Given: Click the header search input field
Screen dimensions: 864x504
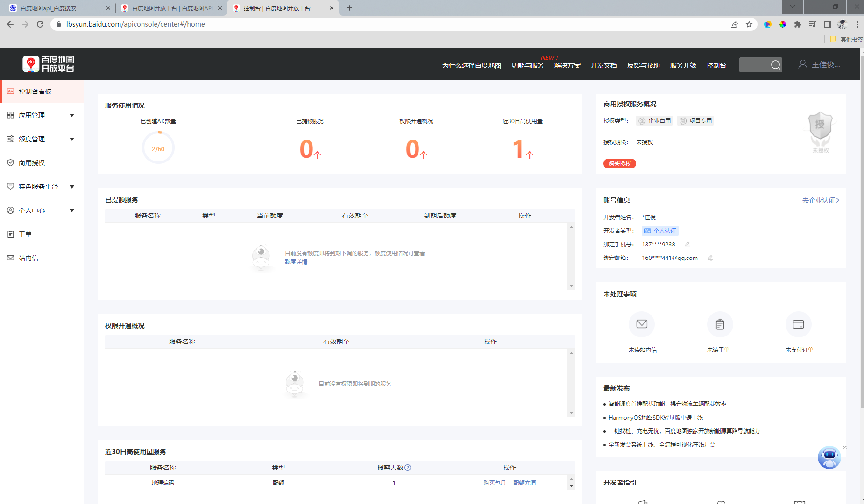Looking at the screenshot, I should click(x=754, y=65).
